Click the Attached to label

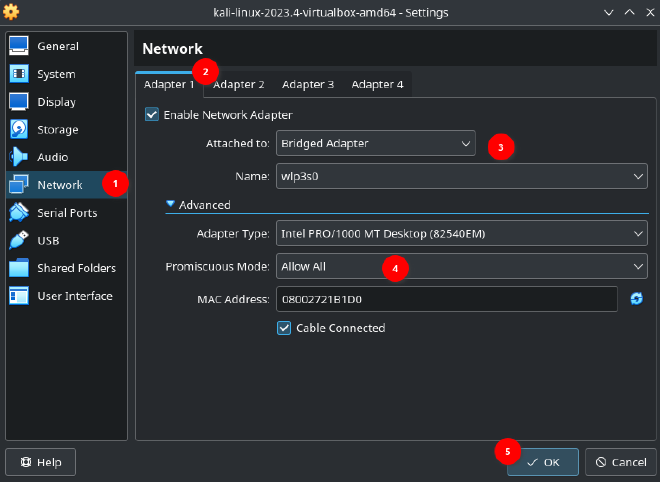click(237, 144)
